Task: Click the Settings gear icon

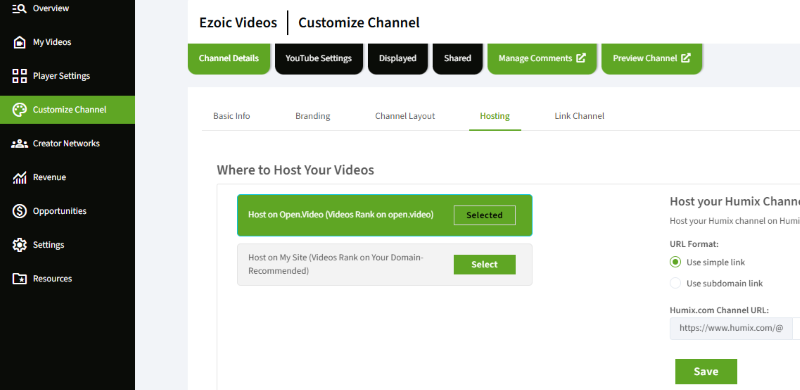Action: pos(19,245)
